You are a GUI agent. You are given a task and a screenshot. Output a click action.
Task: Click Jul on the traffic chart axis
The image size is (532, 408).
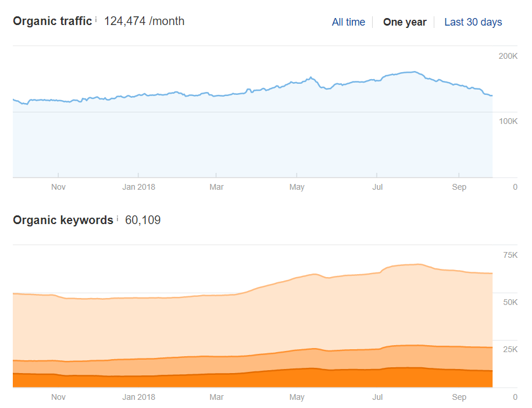pos(377,187)
